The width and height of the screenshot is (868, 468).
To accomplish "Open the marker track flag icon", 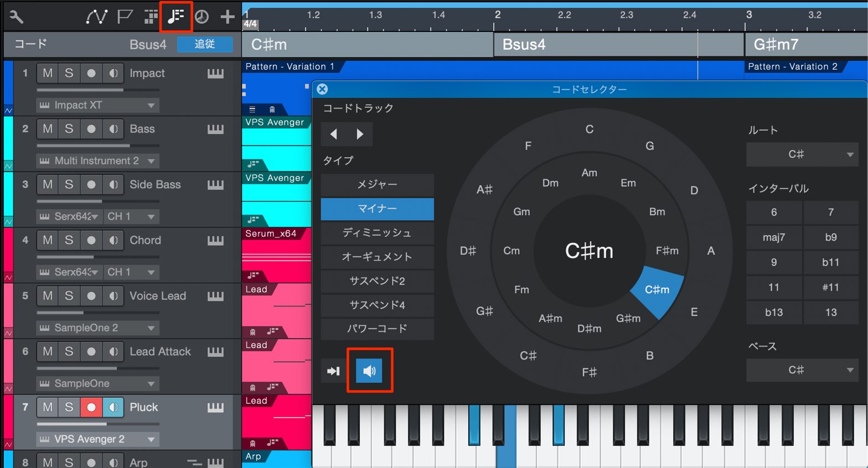I will (125, 17).
